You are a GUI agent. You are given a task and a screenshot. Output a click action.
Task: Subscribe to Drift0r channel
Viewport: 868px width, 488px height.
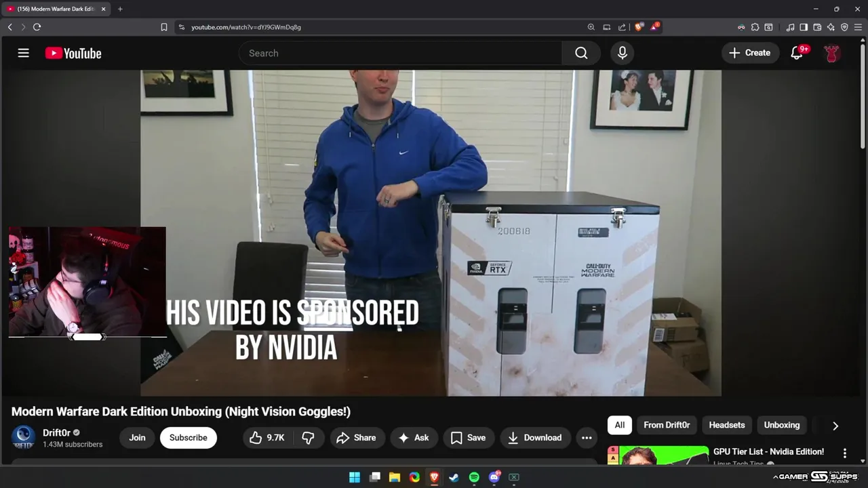(189, 438)
